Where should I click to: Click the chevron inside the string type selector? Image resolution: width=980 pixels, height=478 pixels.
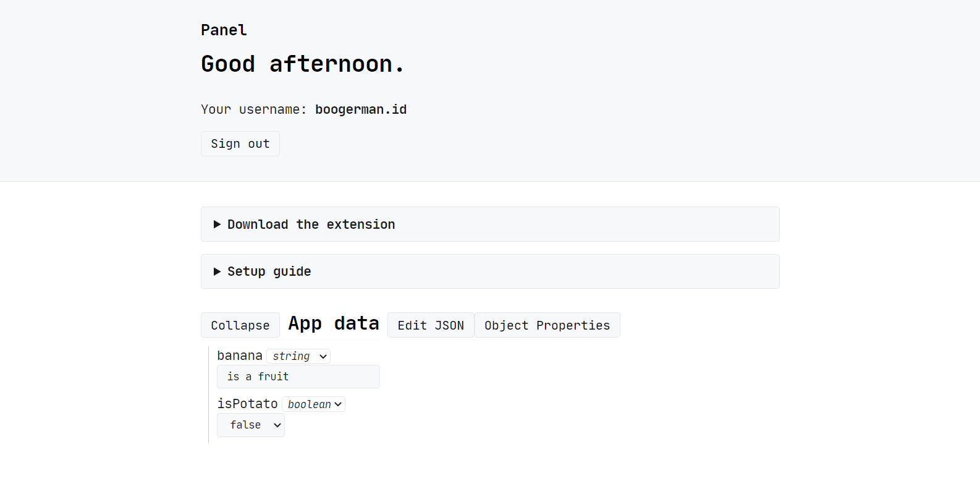click(323, 356)
